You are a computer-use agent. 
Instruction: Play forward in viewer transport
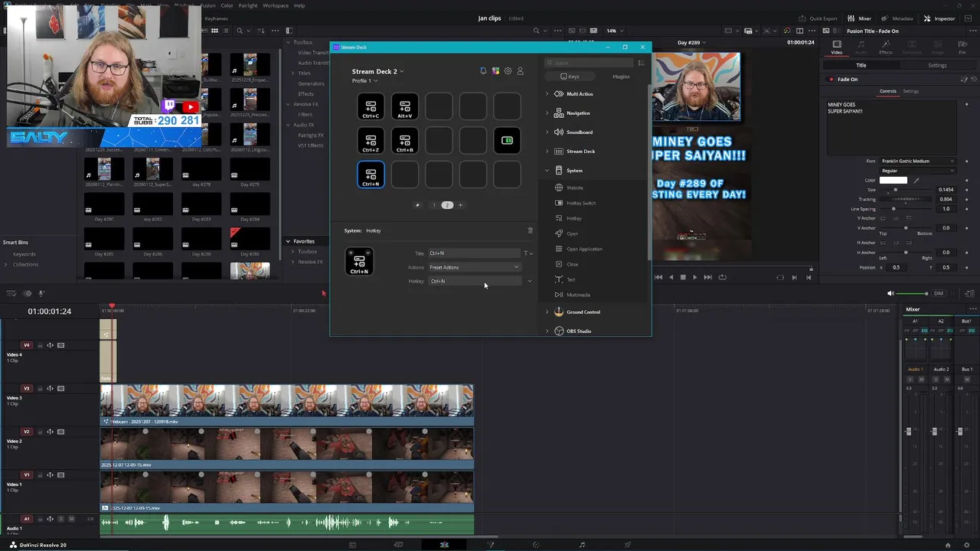tap(694, 277)
